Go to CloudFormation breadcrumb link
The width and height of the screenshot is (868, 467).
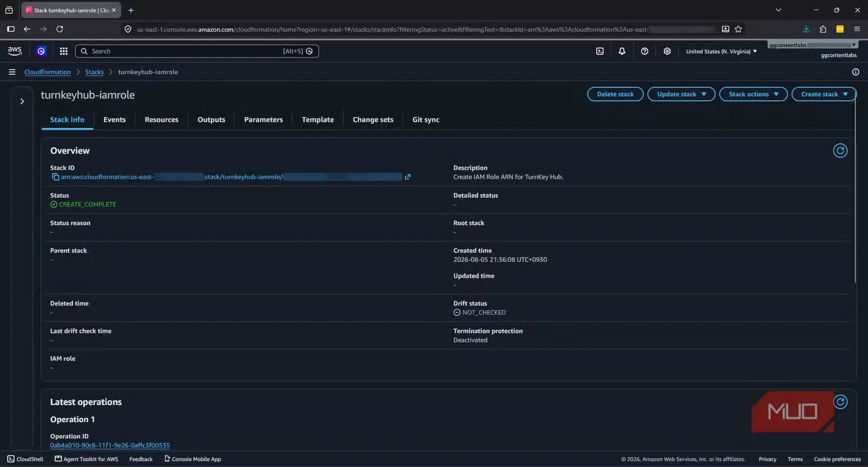click(48, 72)
